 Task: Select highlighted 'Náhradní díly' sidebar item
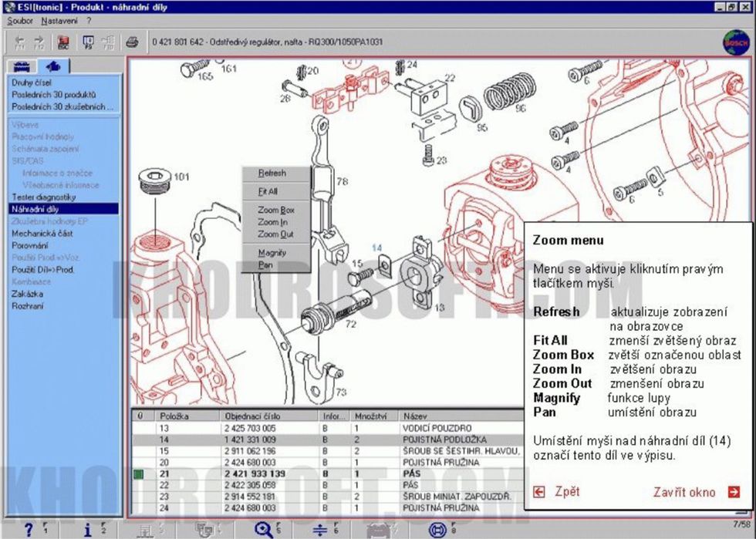pyautogui.click(x=63, y=209)
